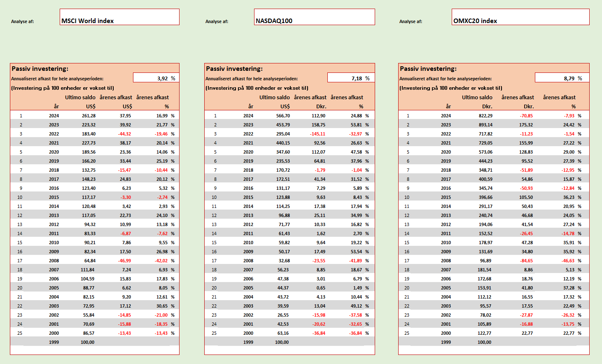
Task: Select OMXC20 2020 balance 573,06
Action: click(x=485, y=152)
